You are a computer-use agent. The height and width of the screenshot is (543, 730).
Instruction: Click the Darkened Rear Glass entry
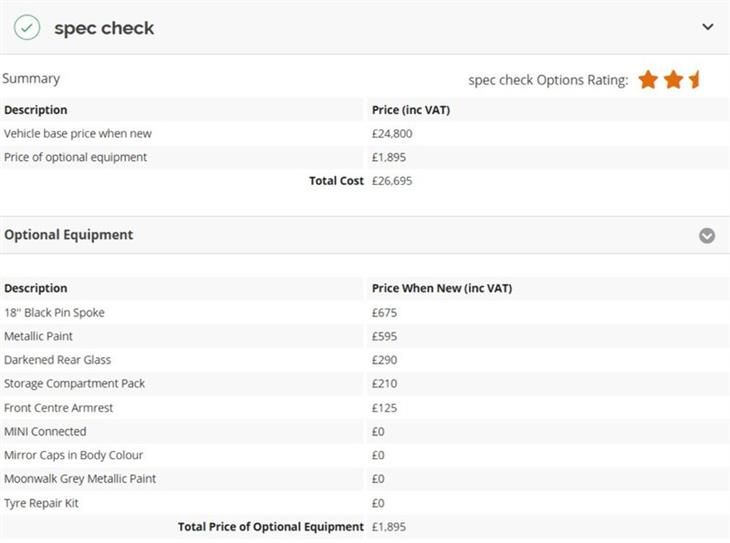57,360
